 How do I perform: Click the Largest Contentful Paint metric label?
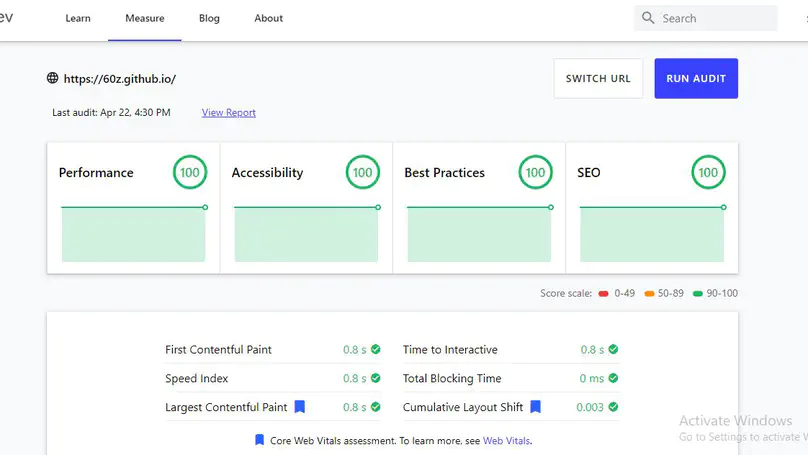(x=226, y=407)
